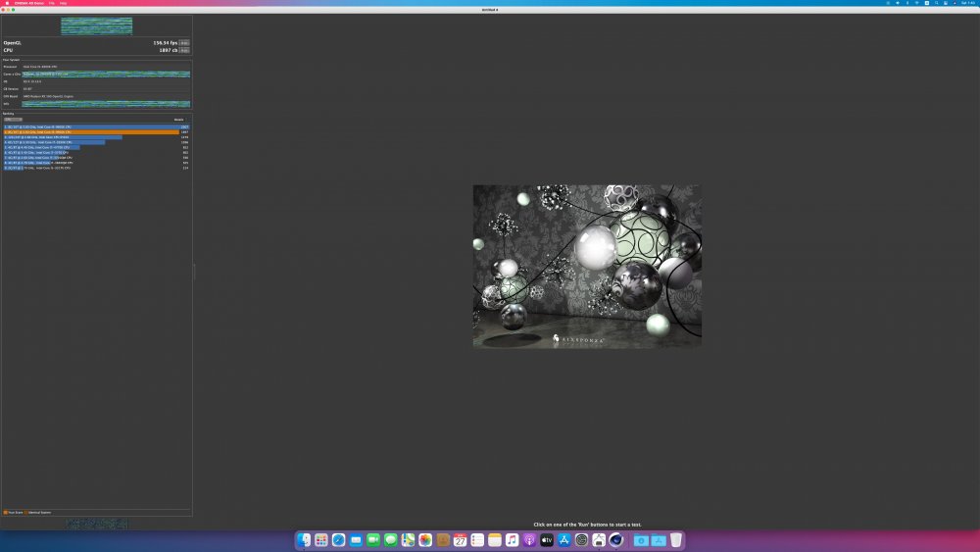Launch Safari from the dock
Viewport: 980px width, 552px height.
pos(339,540)
